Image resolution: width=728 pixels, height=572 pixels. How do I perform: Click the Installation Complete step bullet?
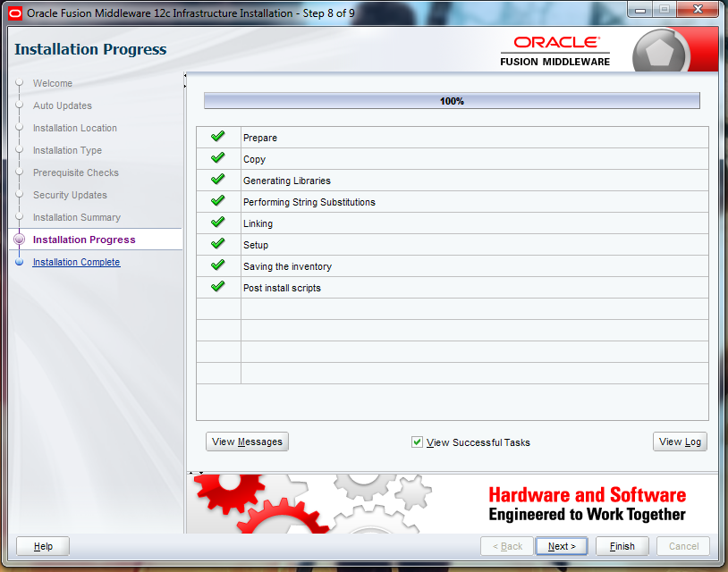(20, 262)
